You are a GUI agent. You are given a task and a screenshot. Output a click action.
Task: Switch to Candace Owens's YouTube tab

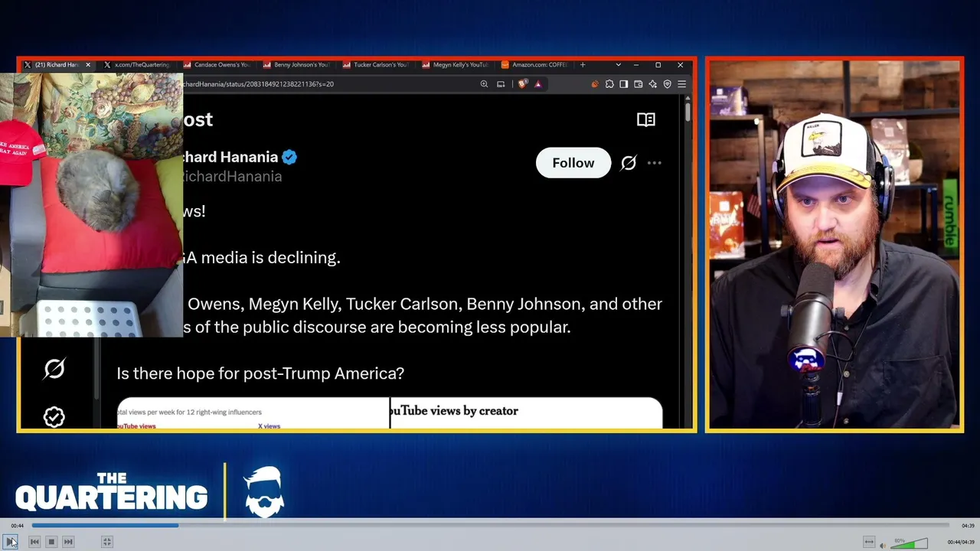tap(217, 65)
